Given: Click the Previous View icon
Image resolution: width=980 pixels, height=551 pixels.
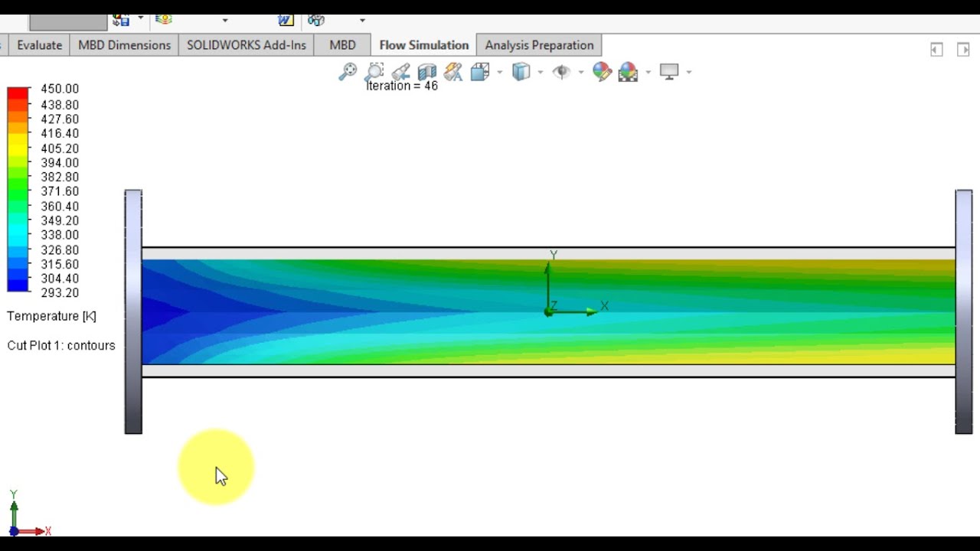Looking at the screenshot, I should pyautogui.click(x=400, y=72).
